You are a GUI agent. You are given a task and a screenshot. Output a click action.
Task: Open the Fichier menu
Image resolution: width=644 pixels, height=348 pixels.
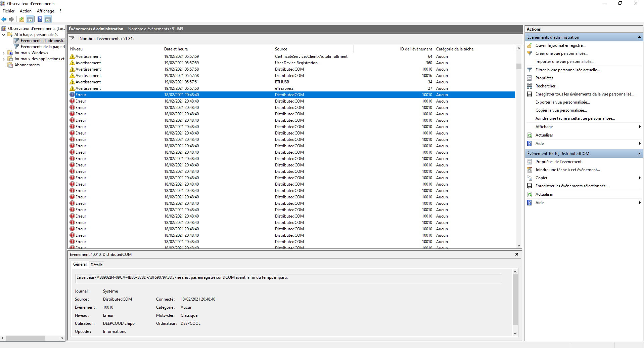tap(9, 11)
